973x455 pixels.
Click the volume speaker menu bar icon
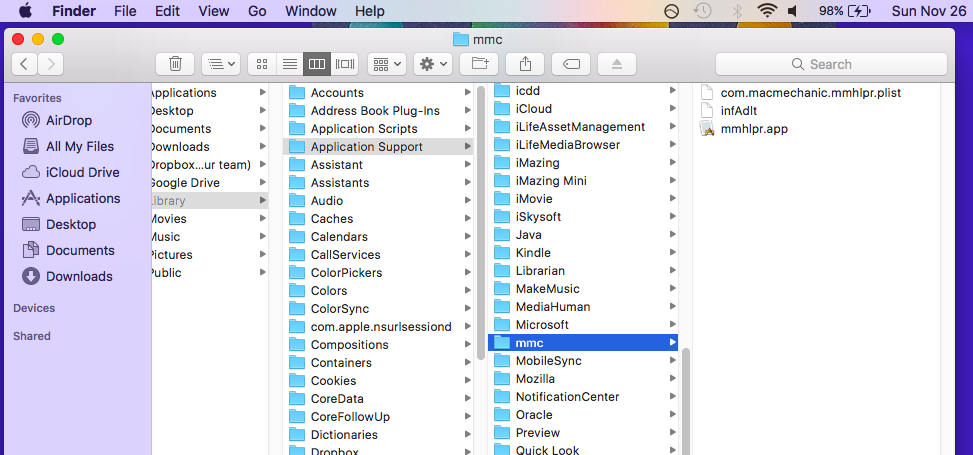click(792, 11)
